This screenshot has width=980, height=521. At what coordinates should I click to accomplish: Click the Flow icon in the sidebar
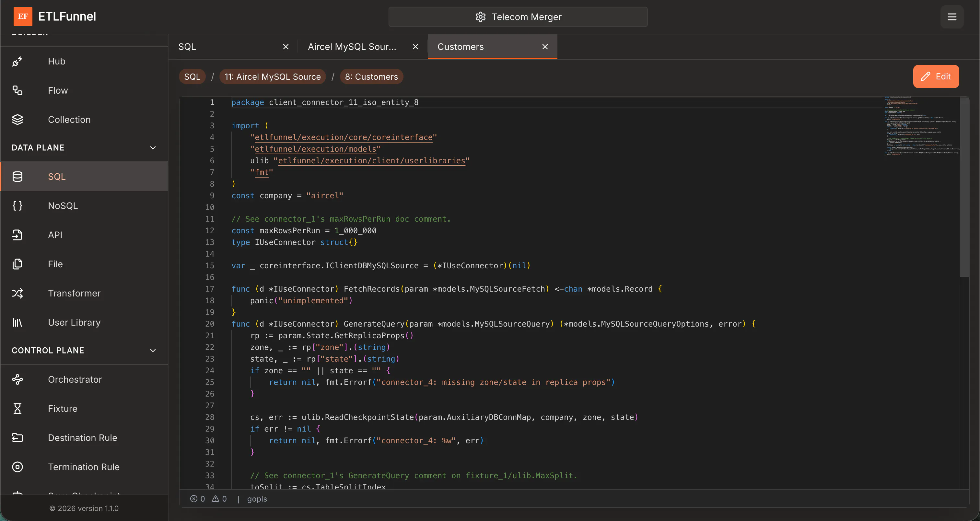coord(17,90)
